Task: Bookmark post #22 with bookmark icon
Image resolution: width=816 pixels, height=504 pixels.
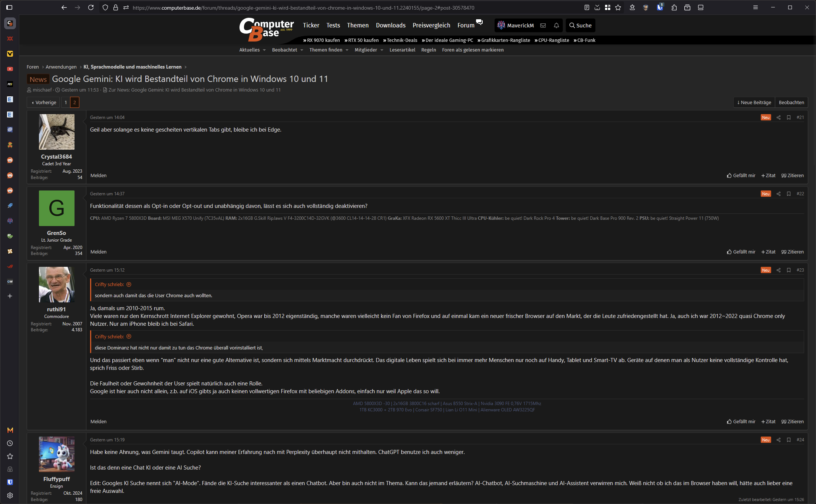Action: (x=789, y=194)
